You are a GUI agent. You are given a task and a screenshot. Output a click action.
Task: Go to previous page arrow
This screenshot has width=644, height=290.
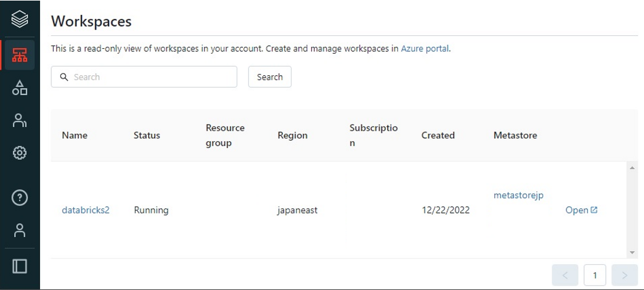tap(565, 275)
